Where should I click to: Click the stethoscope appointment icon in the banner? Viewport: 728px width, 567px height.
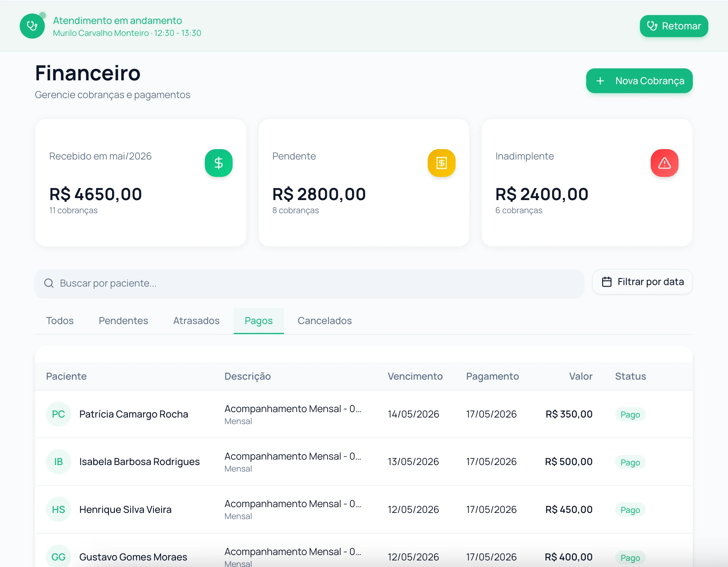[x=32, y=26]
